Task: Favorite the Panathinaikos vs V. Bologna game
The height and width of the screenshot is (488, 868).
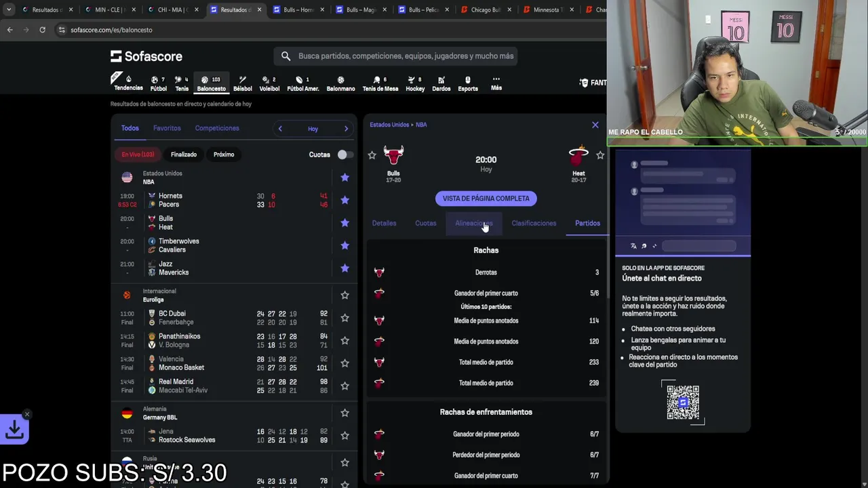Action: (344, 340)
